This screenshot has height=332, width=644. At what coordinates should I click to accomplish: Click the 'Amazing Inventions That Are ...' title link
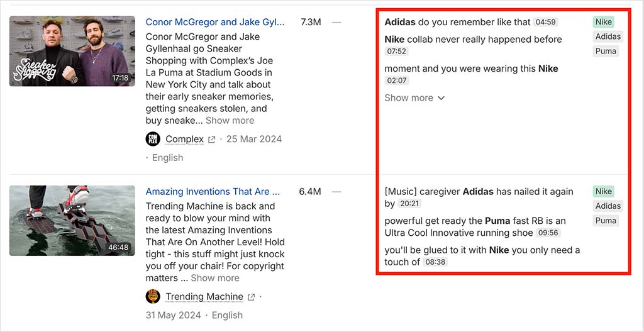[x=213, y=192]
